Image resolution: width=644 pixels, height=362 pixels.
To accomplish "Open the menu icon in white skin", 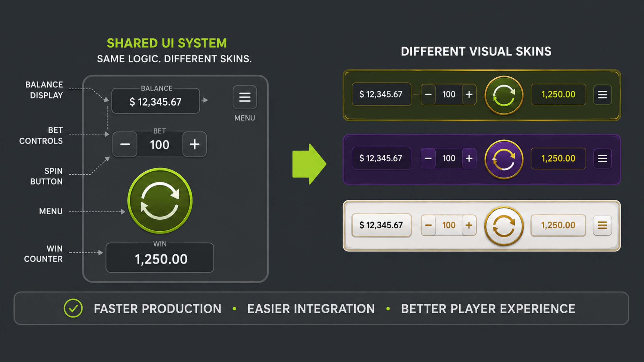I will click(602, 225).
